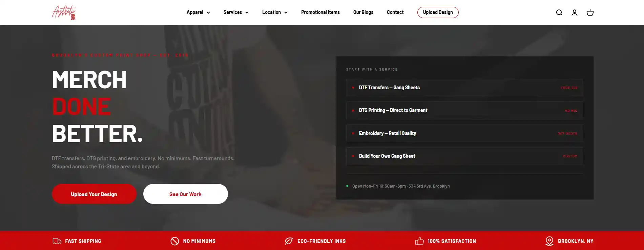Select Embroidery – Retail Quality service row
The width and height of the screenshot is (644, 250).
[x=464, y=133]
